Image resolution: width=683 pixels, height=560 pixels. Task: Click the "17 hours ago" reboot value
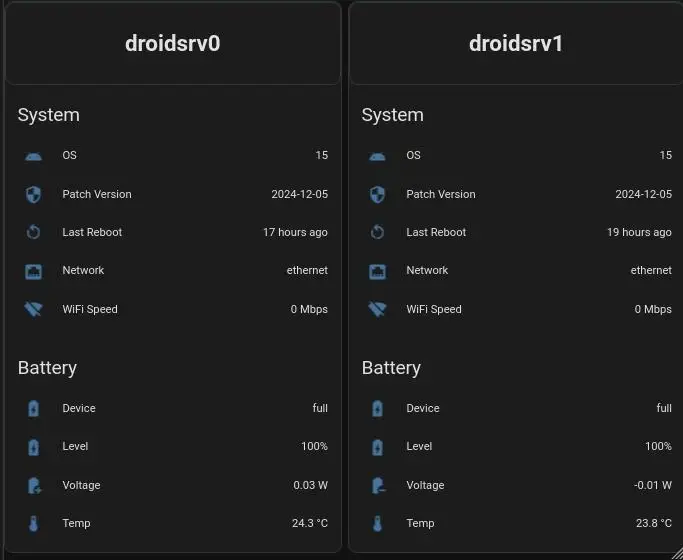(x=295, y=232)
